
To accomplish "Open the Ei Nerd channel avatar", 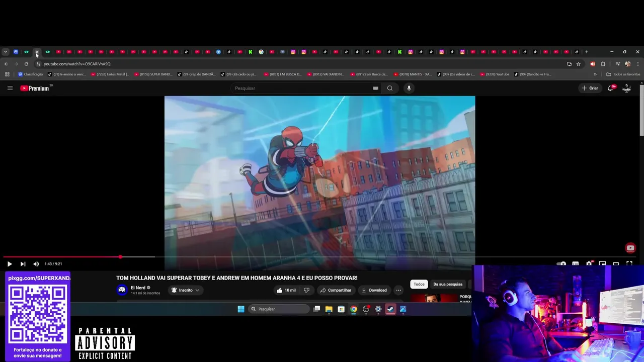I will coord(122,290).
